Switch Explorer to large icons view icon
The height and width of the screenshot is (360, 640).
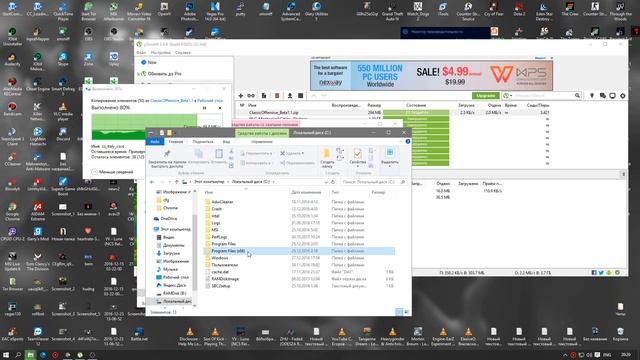tap(407, 312)
